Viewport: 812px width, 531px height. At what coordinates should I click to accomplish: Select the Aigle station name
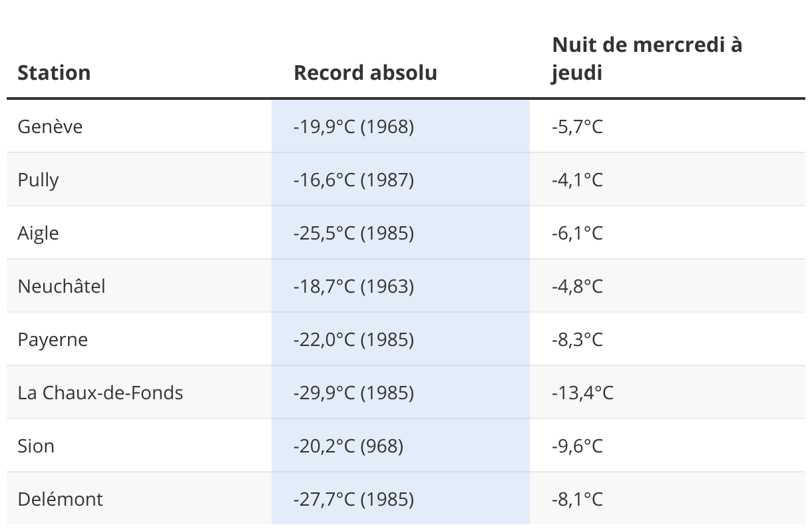[x=38, y=234]
